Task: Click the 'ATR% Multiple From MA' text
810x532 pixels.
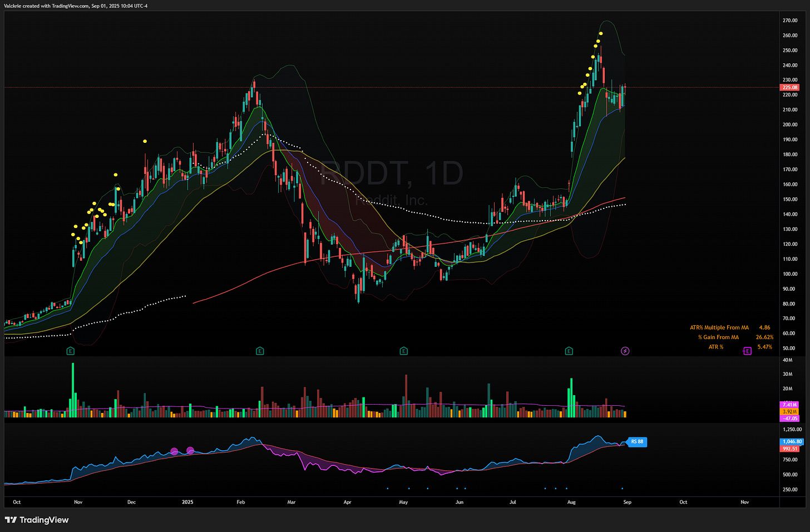Action: (719, 327)
